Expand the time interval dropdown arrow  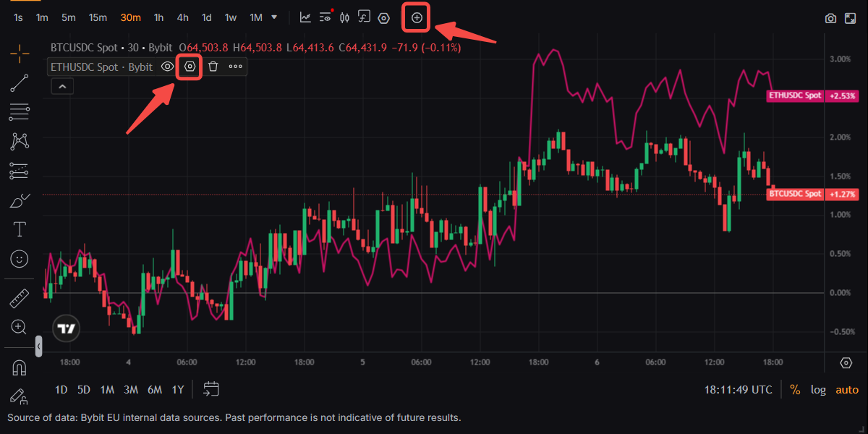tap(273, 17)
